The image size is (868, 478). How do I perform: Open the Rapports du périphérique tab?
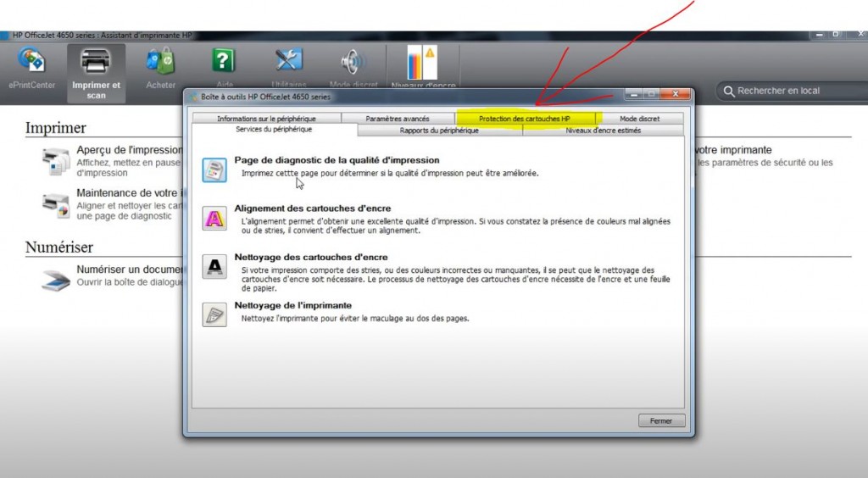[439, 131]
